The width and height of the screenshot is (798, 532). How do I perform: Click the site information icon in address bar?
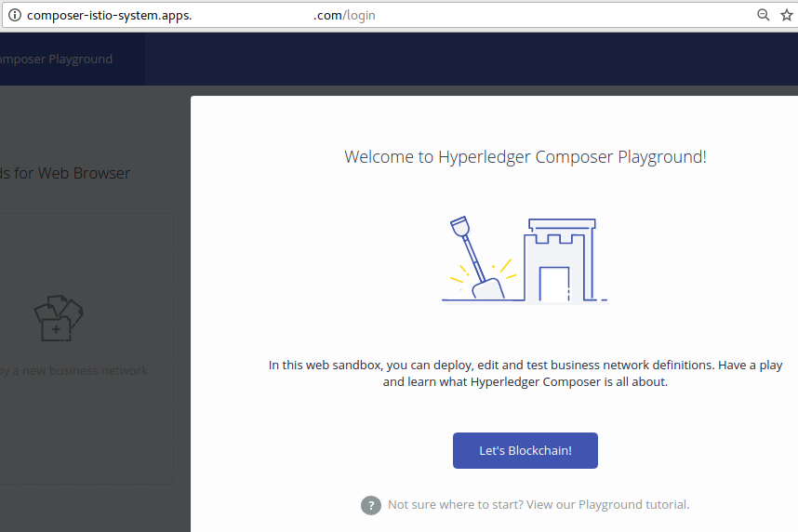click(15, 15)
